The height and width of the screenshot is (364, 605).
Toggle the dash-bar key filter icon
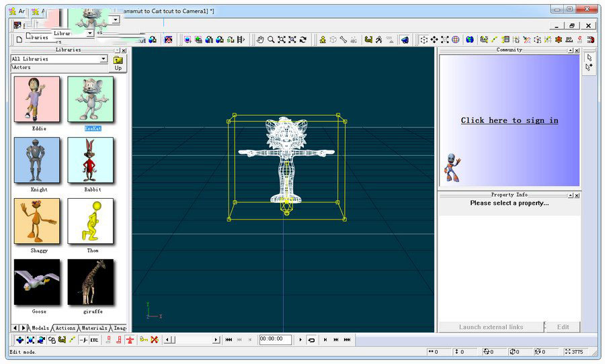83,340
